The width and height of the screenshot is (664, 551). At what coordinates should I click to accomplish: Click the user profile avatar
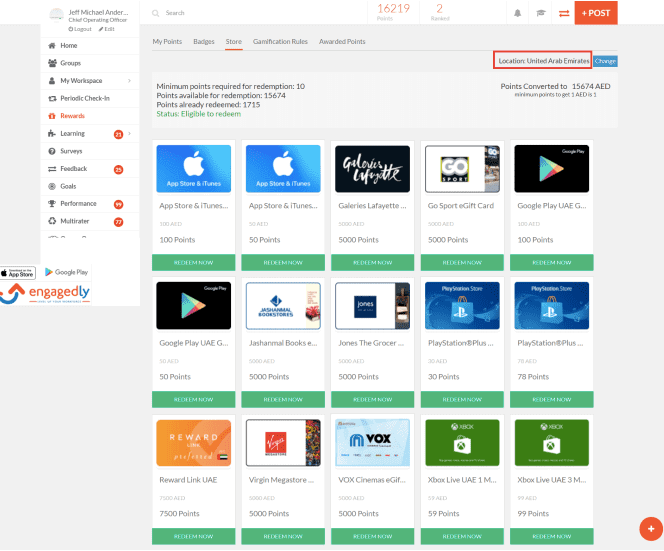56,15
